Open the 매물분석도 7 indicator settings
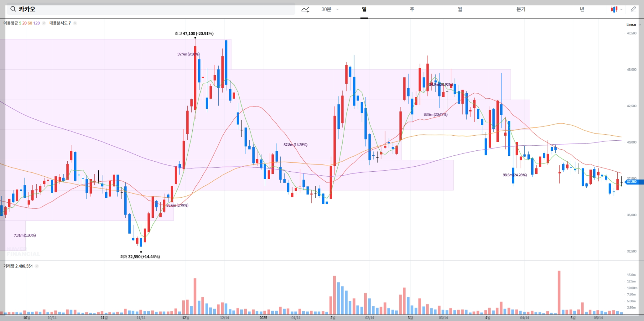The image size is (644, 321). pyautogui.click(x=60, y=23)
